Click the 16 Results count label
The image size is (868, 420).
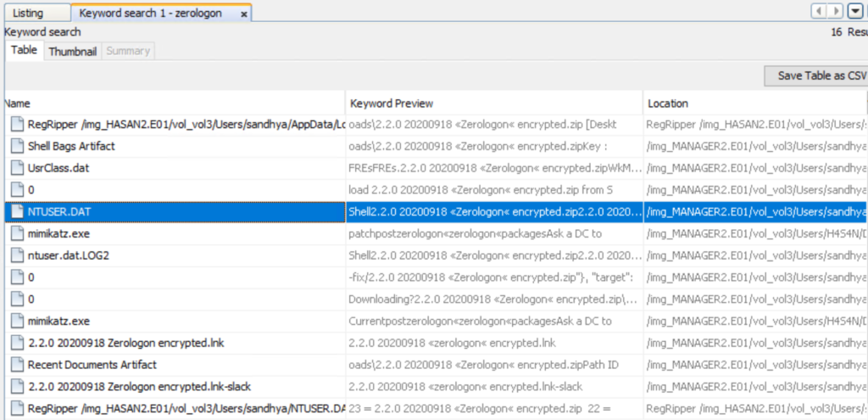[849, 32]
